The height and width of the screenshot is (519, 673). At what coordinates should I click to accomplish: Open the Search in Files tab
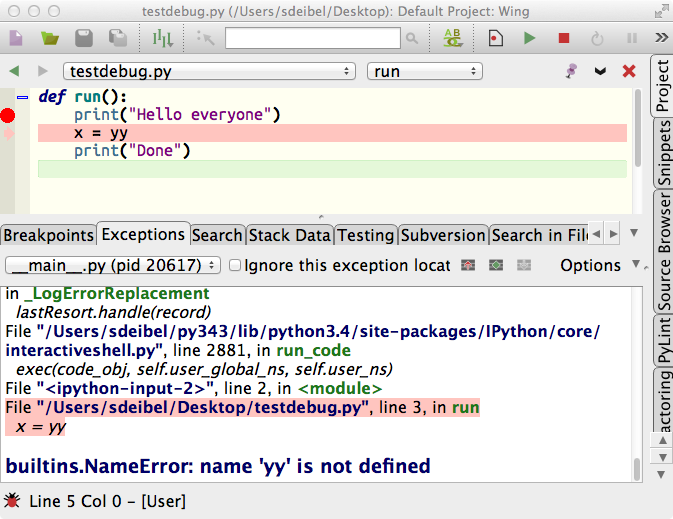click(x=540, y=235)
